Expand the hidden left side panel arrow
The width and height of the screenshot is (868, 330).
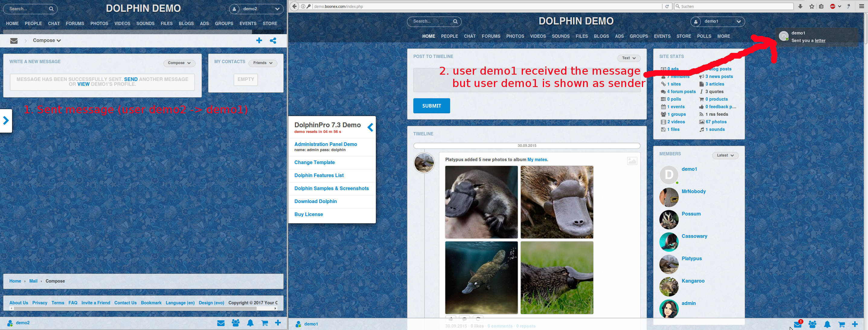pyautogui.click(x=6, y=121)
